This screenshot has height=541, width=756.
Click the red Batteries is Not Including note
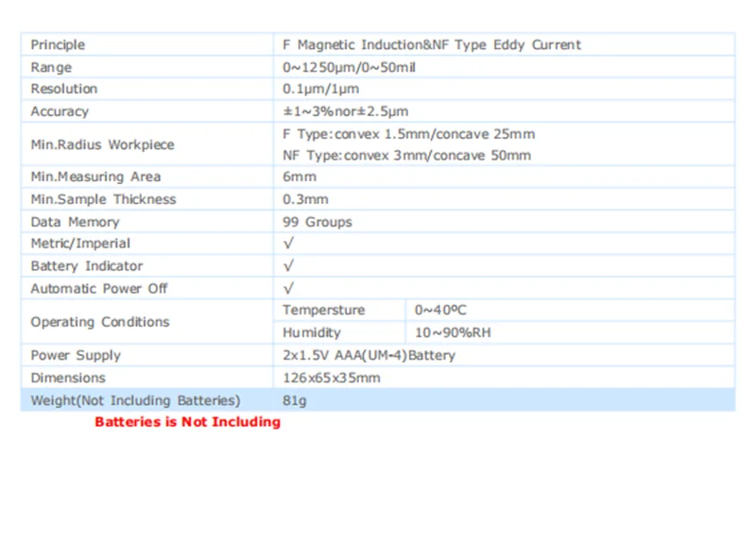point(187,422)
